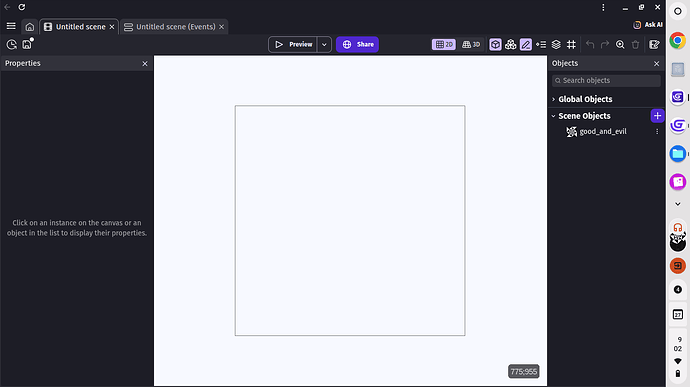
Task: Open the Files app on the shelf
Action: pyautogui.click(x=678, y=154)
